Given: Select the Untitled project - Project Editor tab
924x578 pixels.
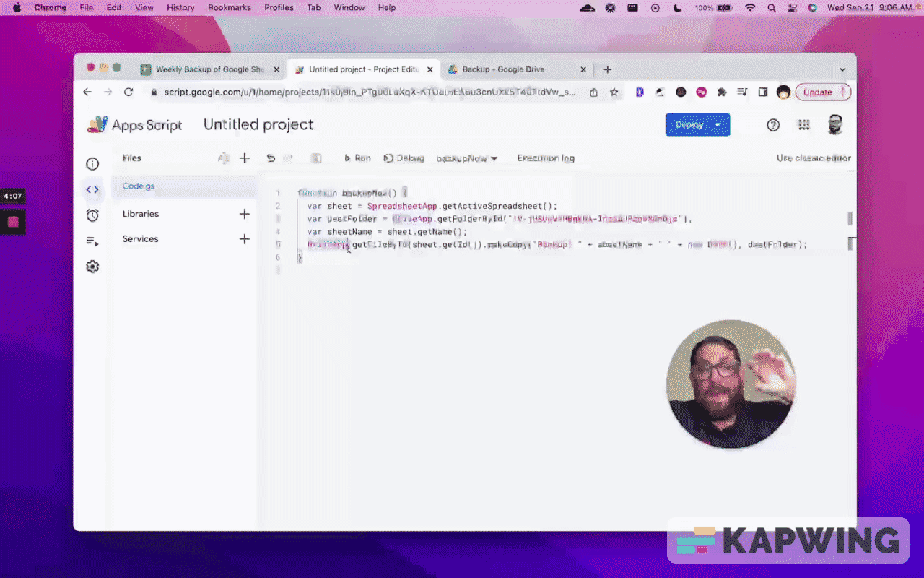Looking at the screenshot, I should point(364,69).
